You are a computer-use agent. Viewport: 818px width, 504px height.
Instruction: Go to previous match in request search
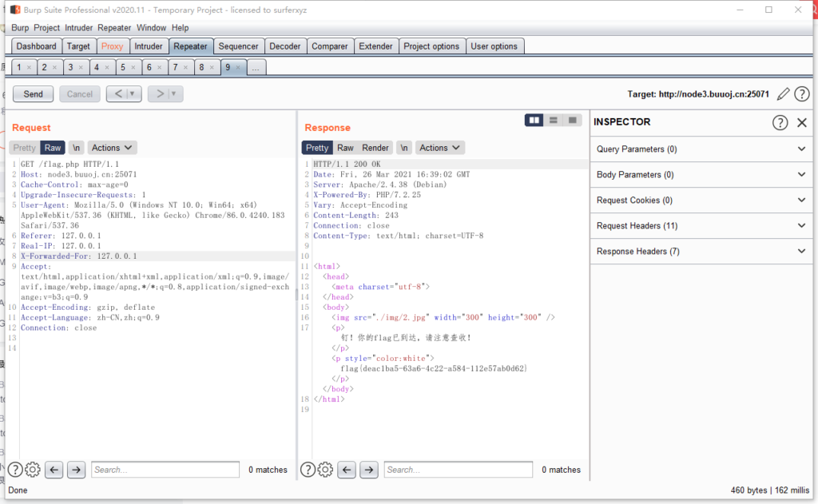[54, 470]
